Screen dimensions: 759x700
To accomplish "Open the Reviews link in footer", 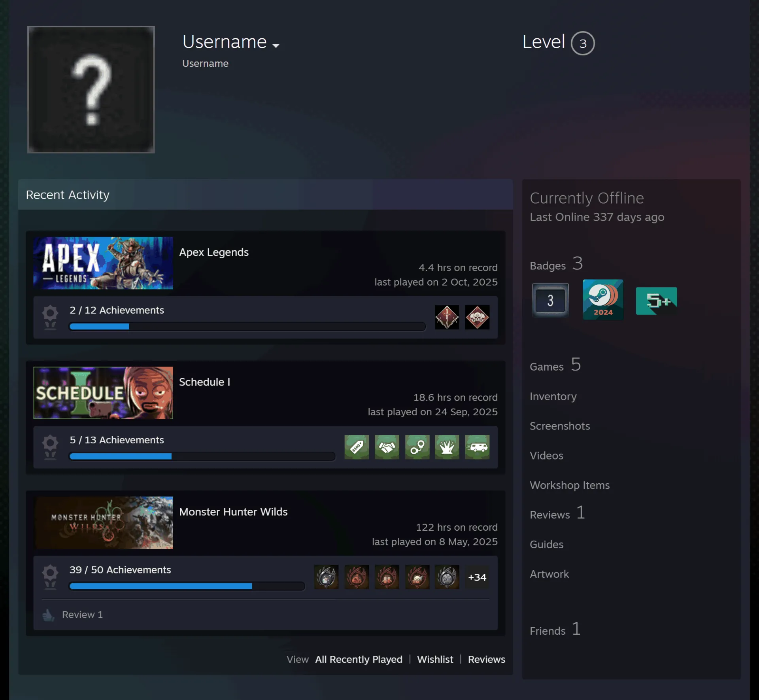I will coord(486,659).
